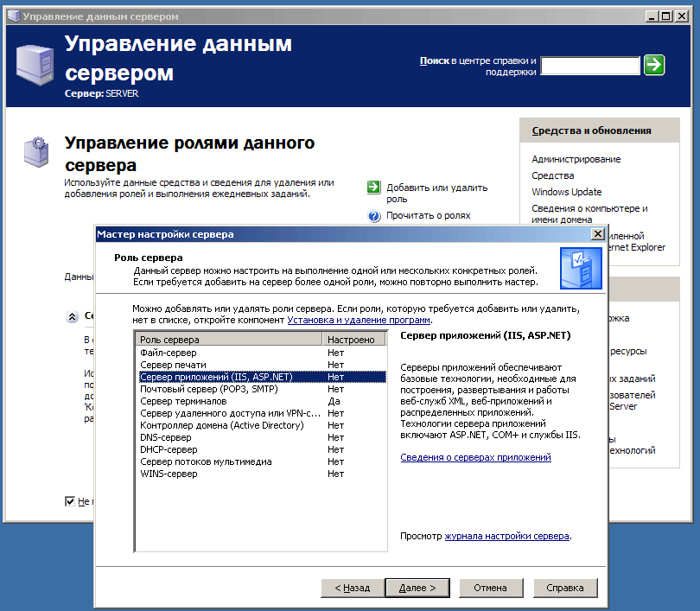The image size is (700, 611).
Task: Sort list by 'Роль сервера' column header
Action: click(x=229, y=340)
